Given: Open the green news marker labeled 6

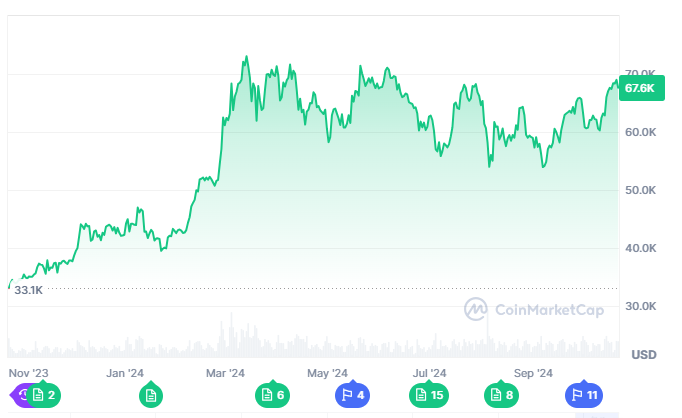Looking at the screenshot, I should click(273, 395).
